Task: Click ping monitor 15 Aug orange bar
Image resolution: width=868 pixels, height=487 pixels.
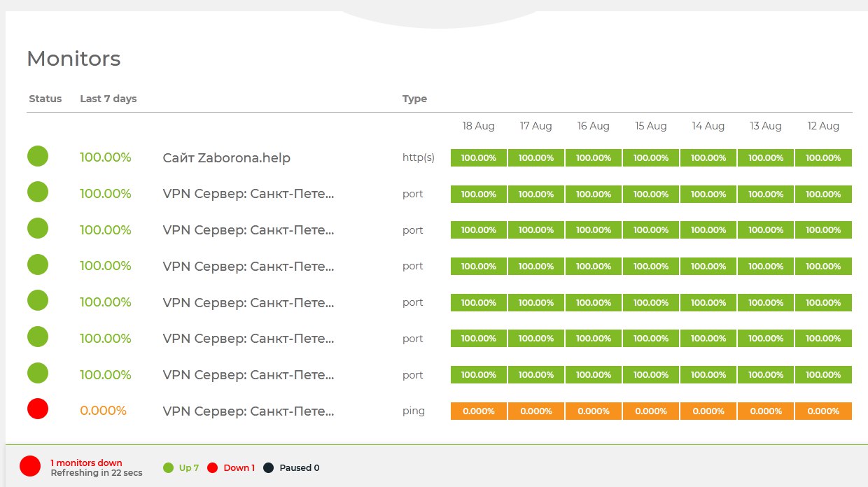Action: [651, 411]
